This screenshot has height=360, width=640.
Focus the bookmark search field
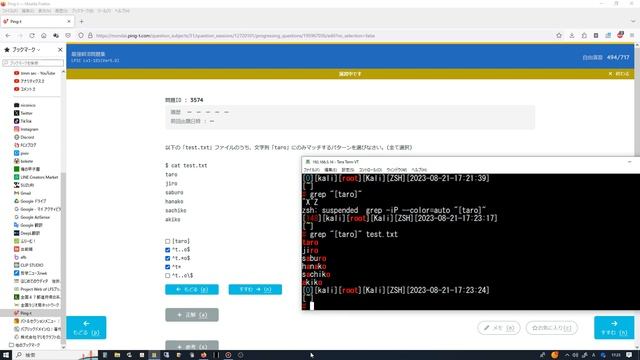[33, 63]
